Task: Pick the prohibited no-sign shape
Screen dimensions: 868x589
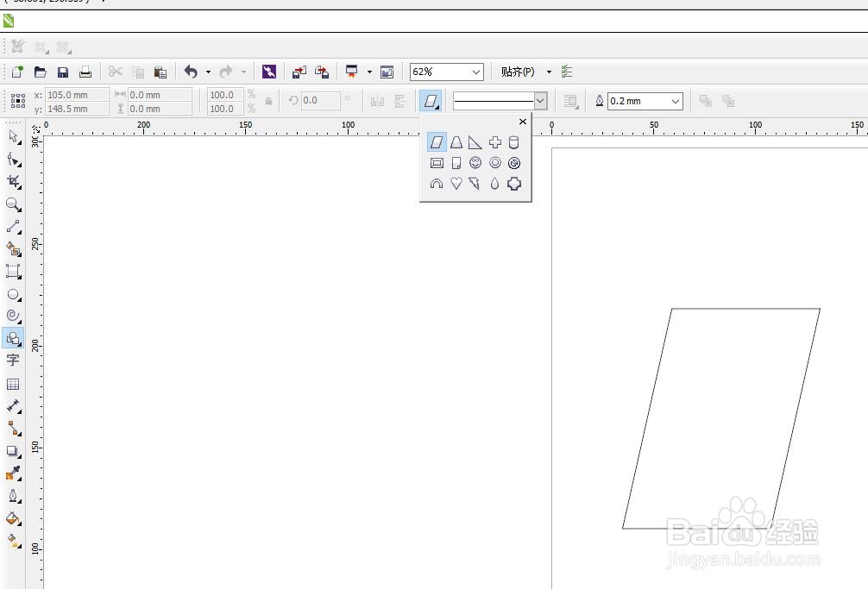Action: pos(514,163)
